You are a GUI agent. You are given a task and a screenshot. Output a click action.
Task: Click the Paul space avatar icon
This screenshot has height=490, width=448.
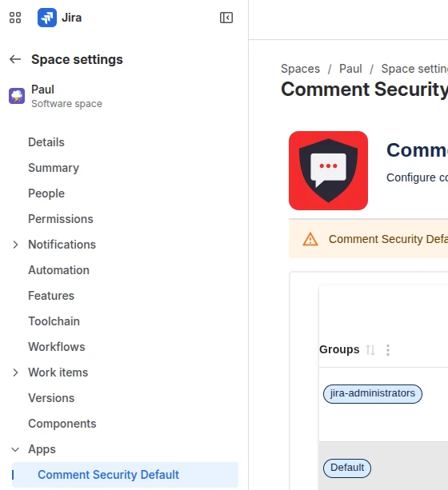click(17, 96)
